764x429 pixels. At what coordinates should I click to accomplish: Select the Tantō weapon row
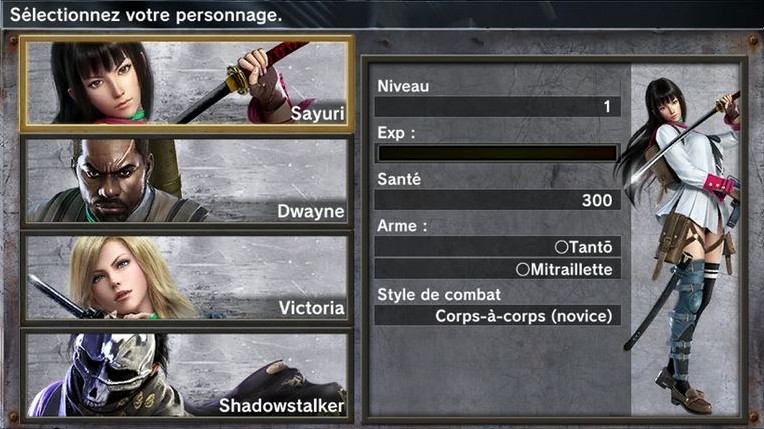pyautogui.click(x=497, y=247)
